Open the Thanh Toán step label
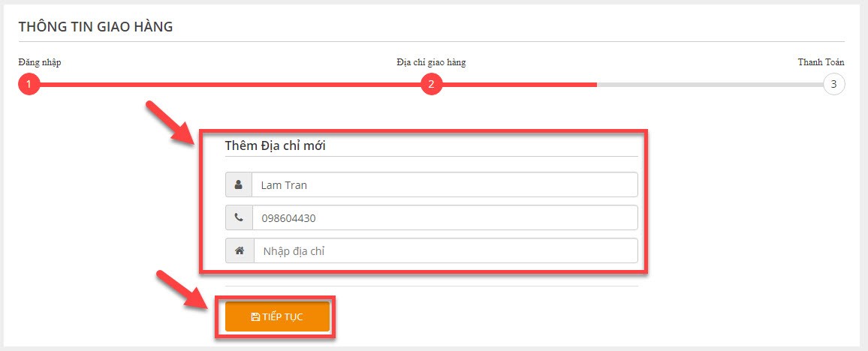The image size is (868, 351). coord(821,62)
